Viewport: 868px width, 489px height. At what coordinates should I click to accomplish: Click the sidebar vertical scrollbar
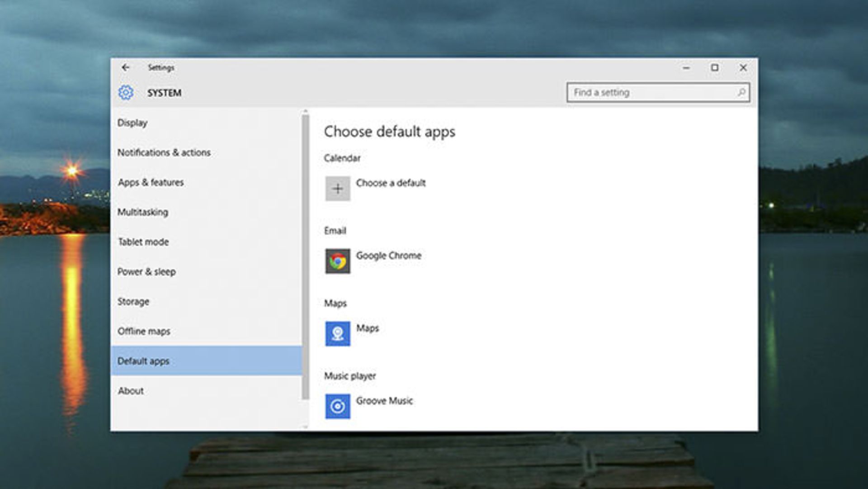point(306,257)
